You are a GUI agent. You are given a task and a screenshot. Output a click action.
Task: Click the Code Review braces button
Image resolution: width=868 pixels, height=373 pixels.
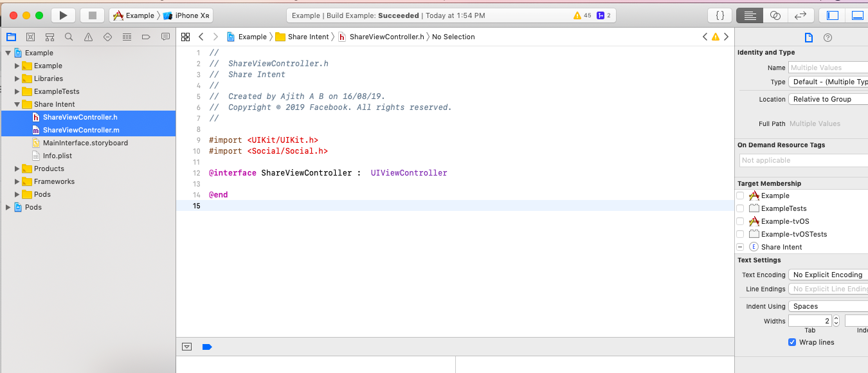click(720, 15)
